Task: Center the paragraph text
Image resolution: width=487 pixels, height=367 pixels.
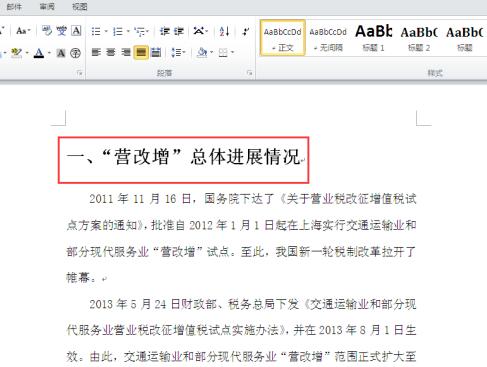Action: pos(111,52)
